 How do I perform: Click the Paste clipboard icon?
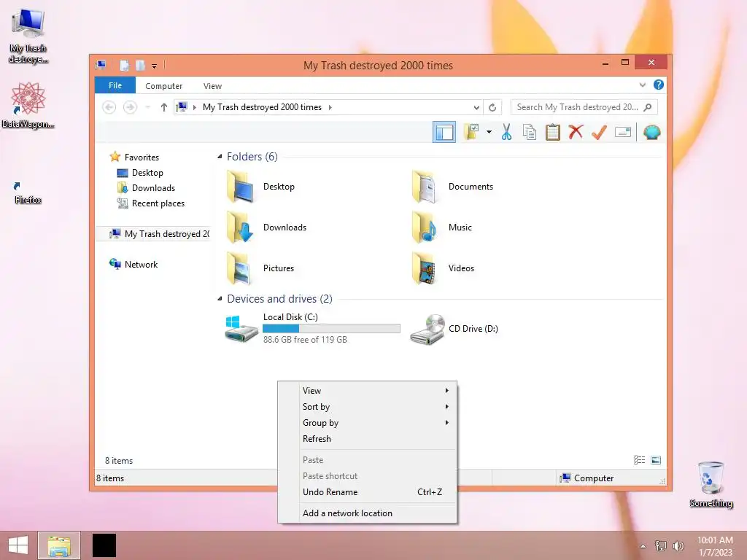(553, 132)
